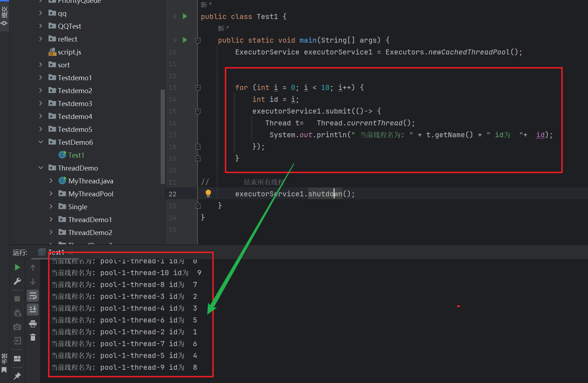This screenshot has height=383, width=588.
Task: Click on shutdown method call in editor
Action: 325,194
